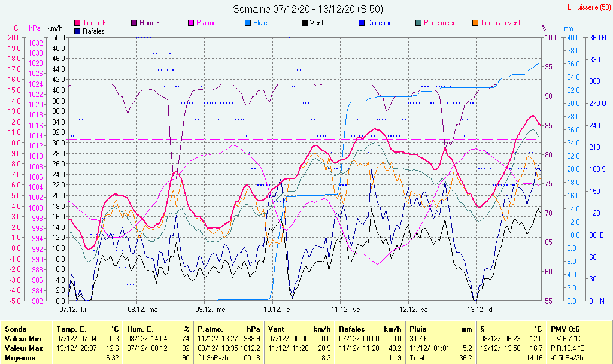Click the pressure trend '^1.9hPa/h'

[213, 358]
